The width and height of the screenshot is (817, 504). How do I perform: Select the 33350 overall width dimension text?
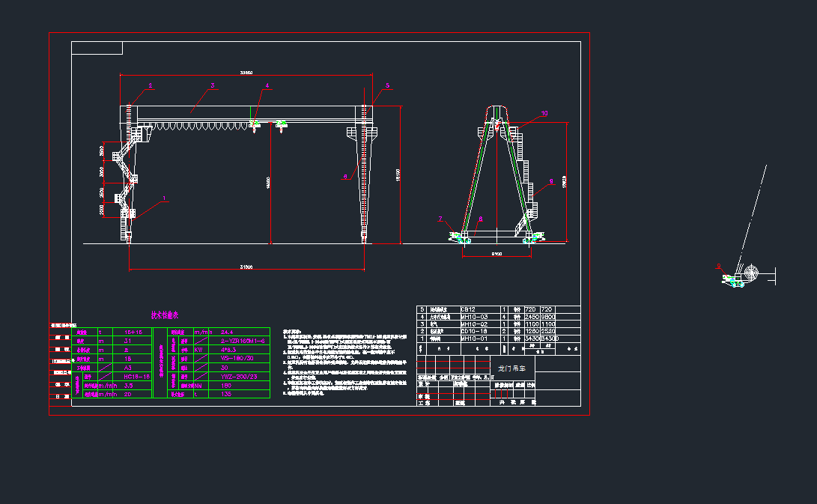pos(246,73)
